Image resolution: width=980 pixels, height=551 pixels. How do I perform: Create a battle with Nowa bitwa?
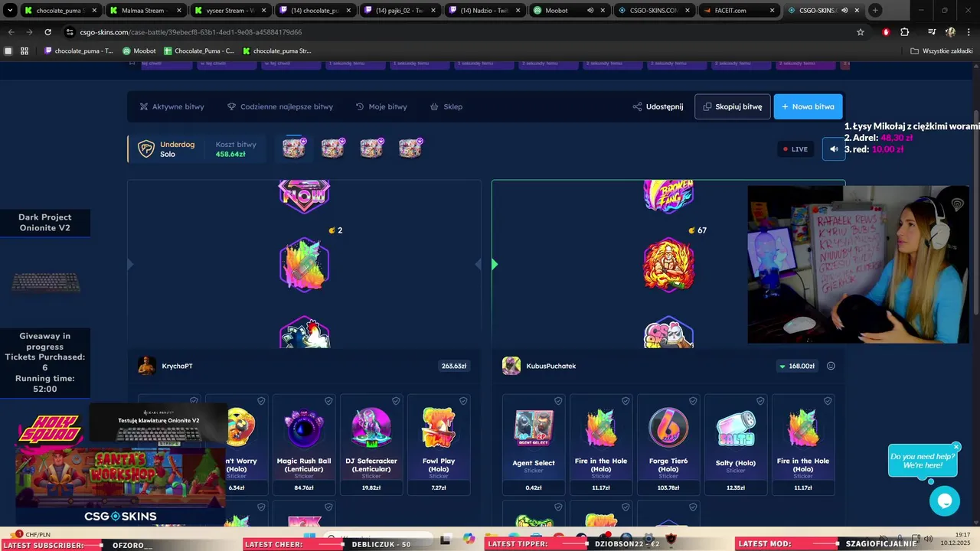pyautogui.click(x=808, y=106)
